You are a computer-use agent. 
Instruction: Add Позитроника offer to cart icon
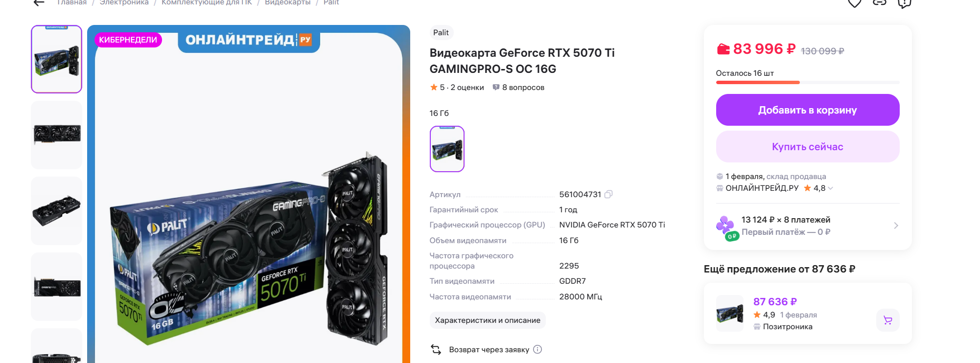pyautogui.click(x=888, y=320)
